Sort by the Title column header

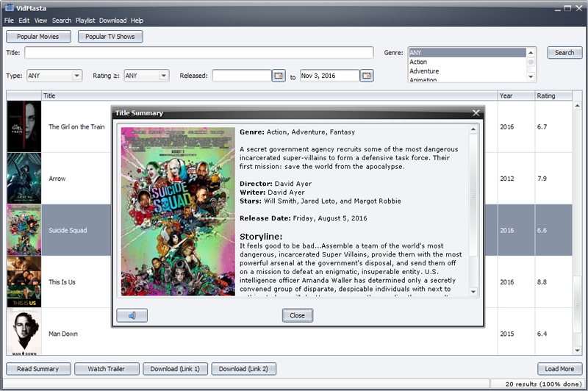coord(269,96)
